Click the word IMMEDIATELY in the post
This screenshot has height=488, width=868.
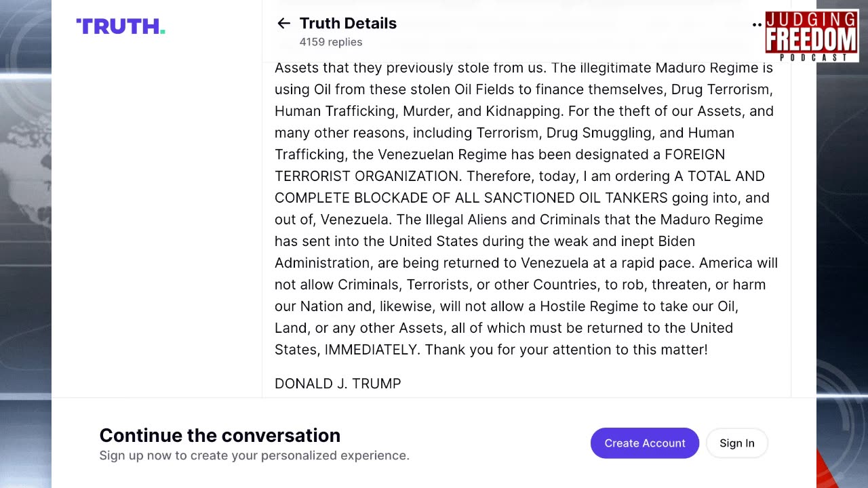tap(371, 350)
